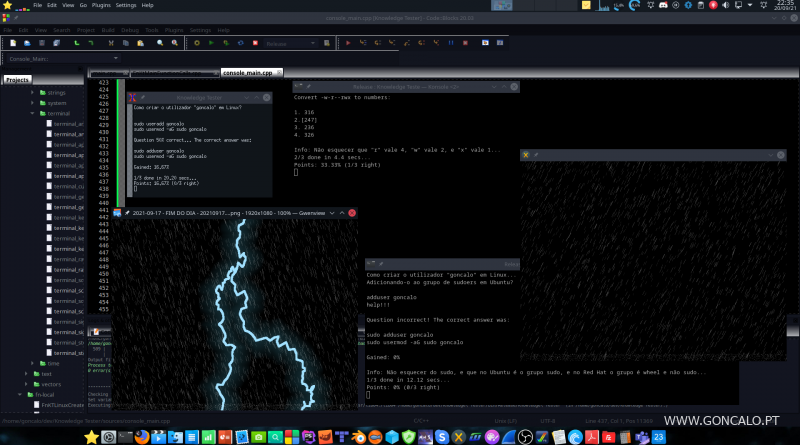Open the Plugins menu in top bar
The width and height of the screenshot is (800, 445).
tap(99, 5)
